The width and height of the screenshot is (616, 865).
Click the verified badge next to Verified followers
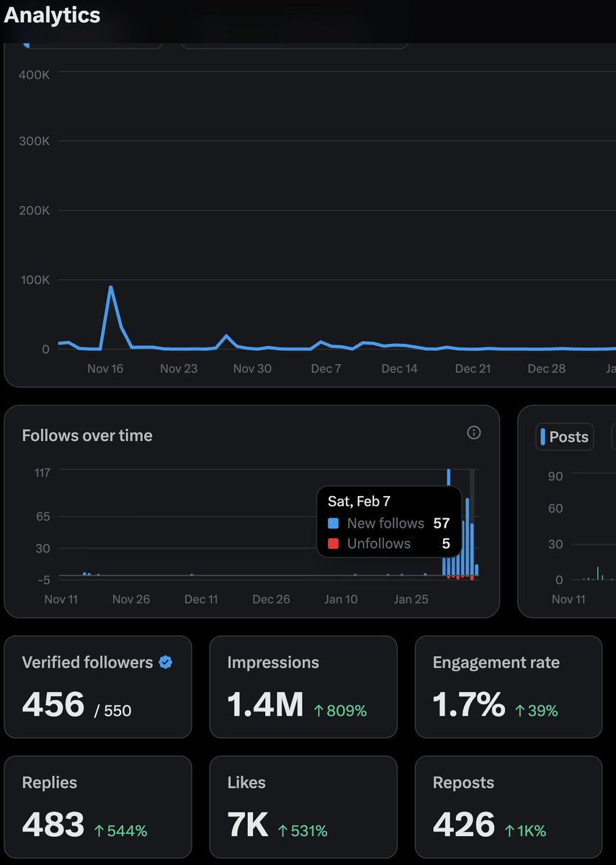coord(164,662)
